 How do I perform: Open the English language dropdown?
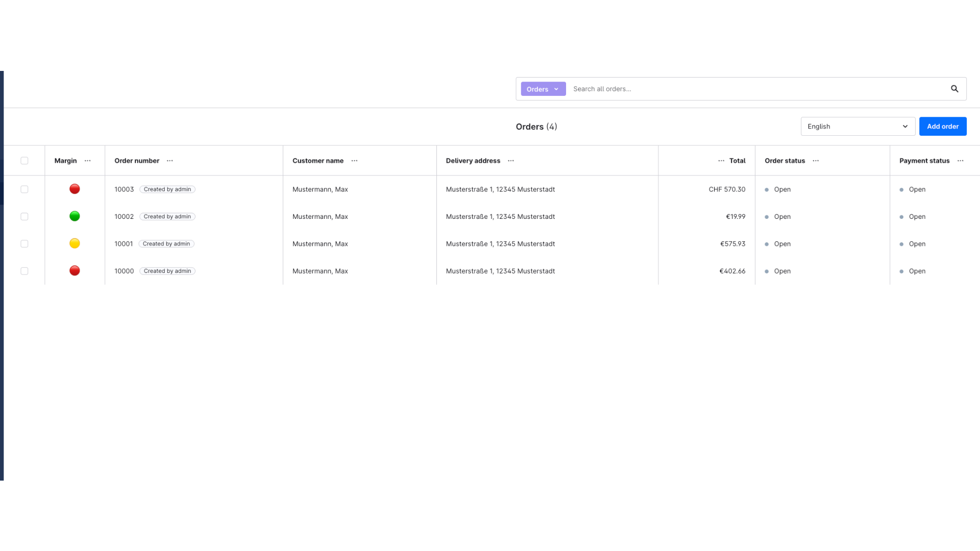(857, 127)
